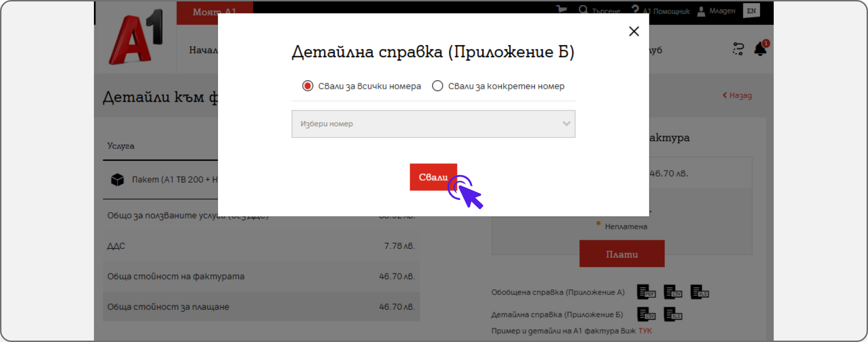Viewport: 868px width, 342px height.
Task: Open the Моят А1 tab
Action: coord(215,12)
